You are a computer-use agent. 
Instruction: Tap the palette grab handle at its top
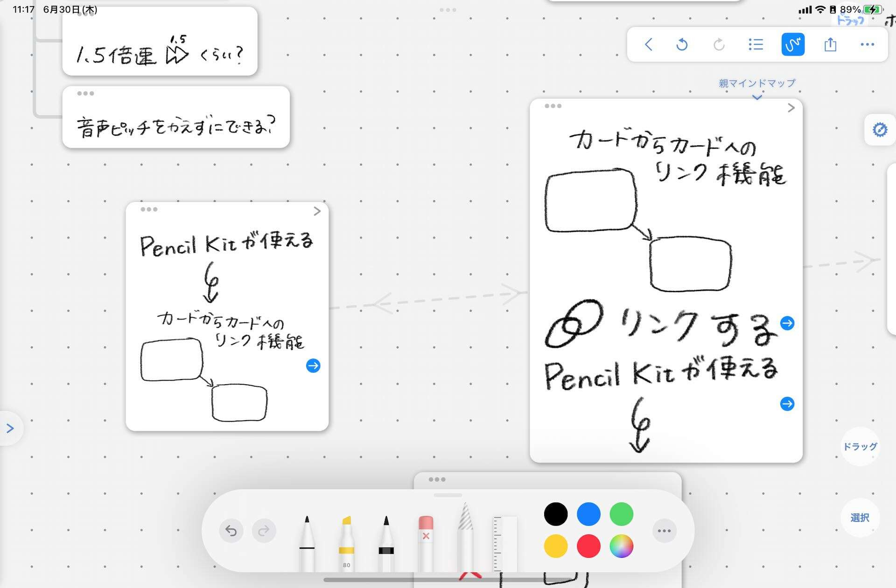tap(448, 495)
